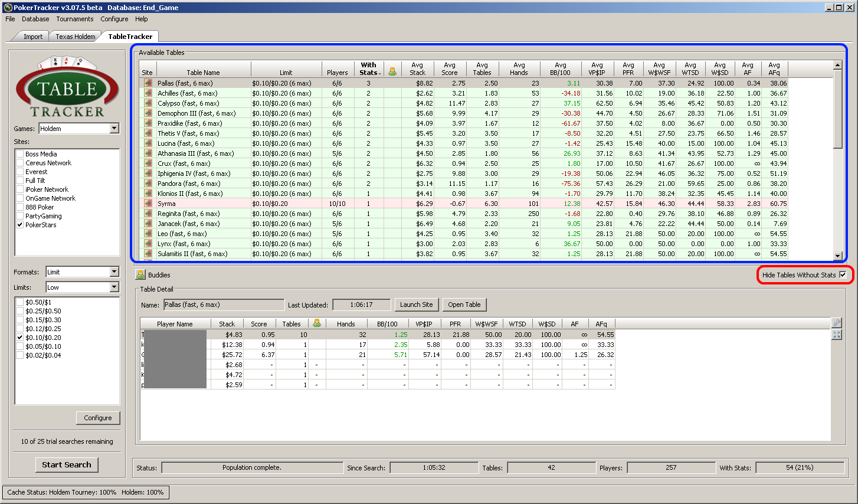This screenshot has width=858, height=504.
Task: Click Available Tables scrollbar up arrow
Action: coord(837,65)
